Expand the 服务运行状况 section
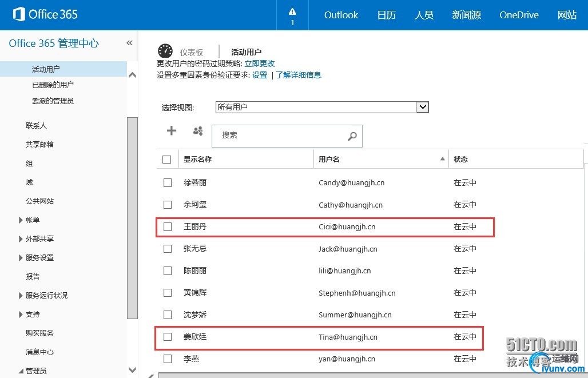Screen dimensions: 588x378 [21, 296]
